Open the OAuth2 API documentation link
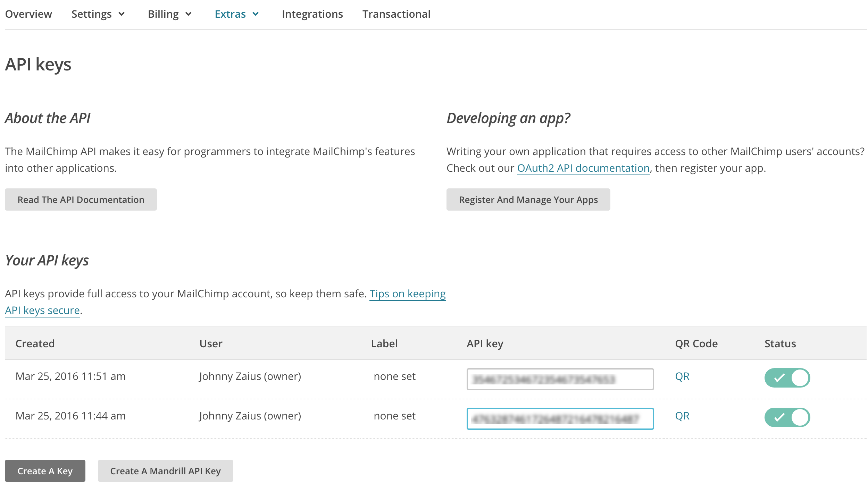This screenshot has width=868, height=484. 583,168
